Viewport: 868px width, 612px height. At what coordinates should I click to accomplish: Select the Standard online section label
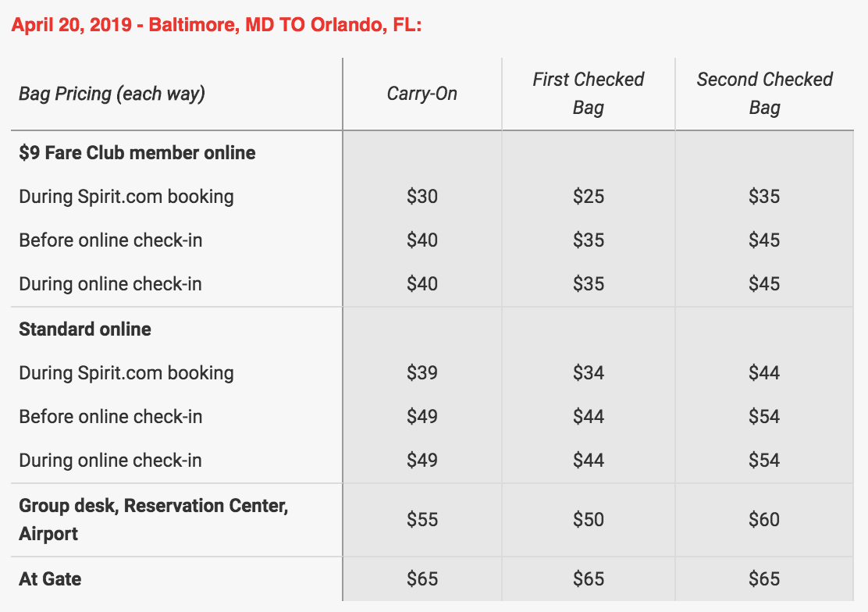click(85, 329)
